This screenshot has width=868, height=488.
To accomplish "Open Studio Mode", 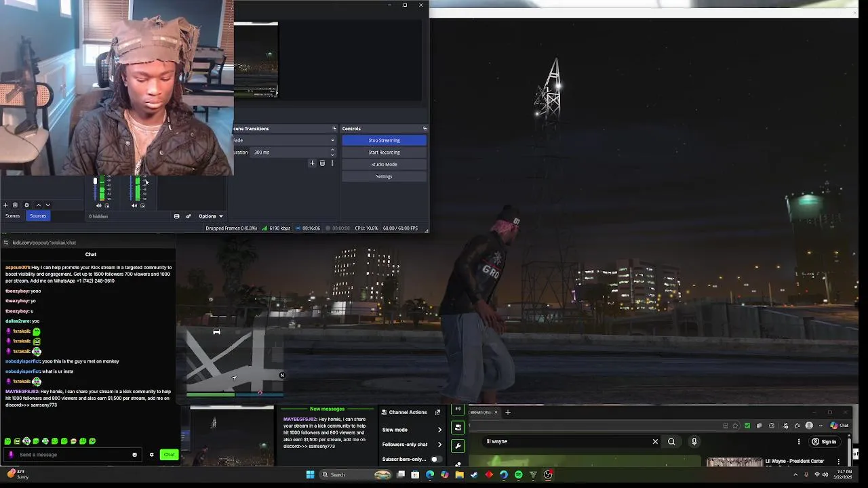I will pos(384,165).
